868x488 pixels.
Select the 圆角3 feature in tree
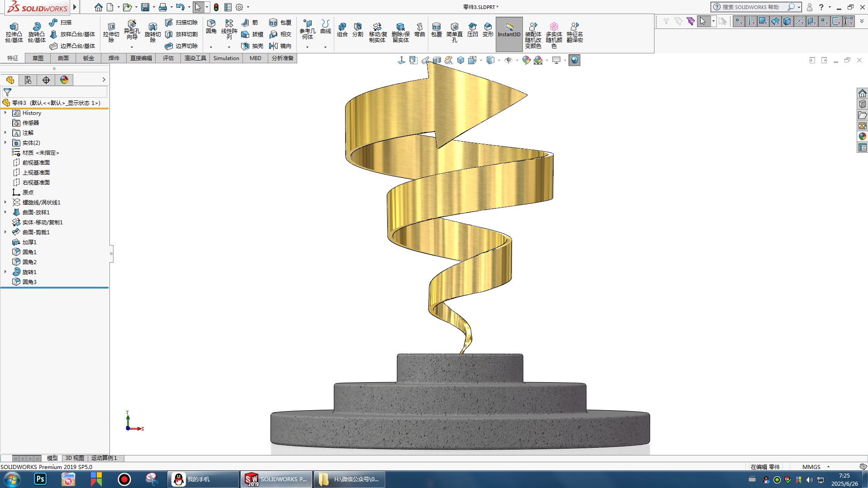click(x=25, y=282)
